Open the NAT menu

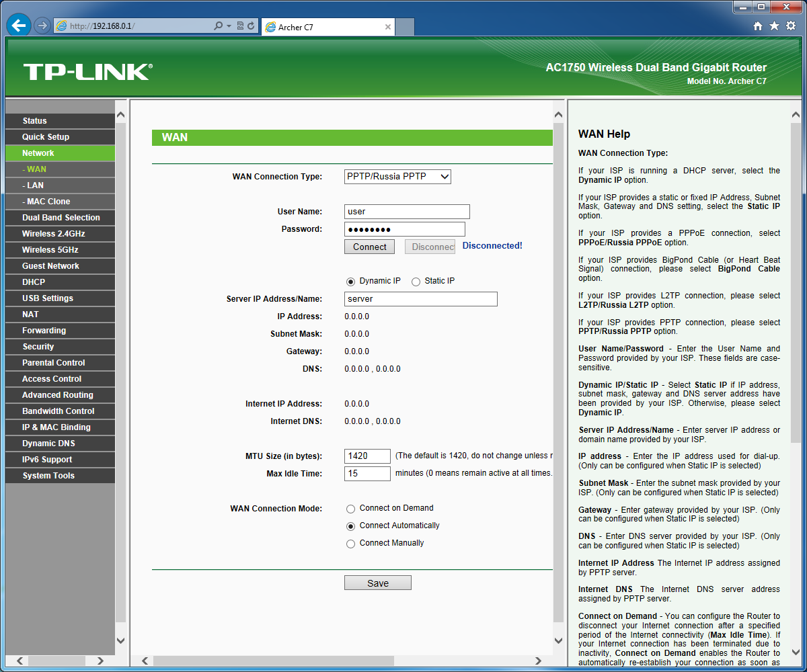pyautogui.click(x=60, y=314)
